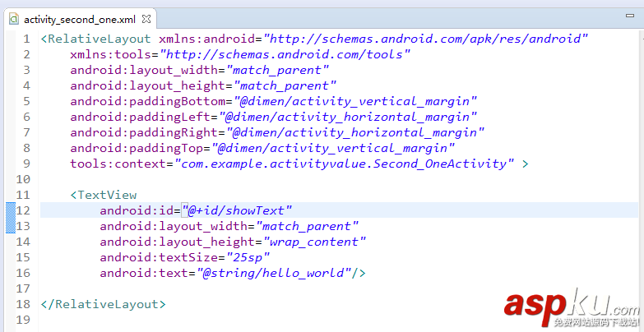
Task: Click android:layout_height attribute on line 4
Action: pos(148,85)
